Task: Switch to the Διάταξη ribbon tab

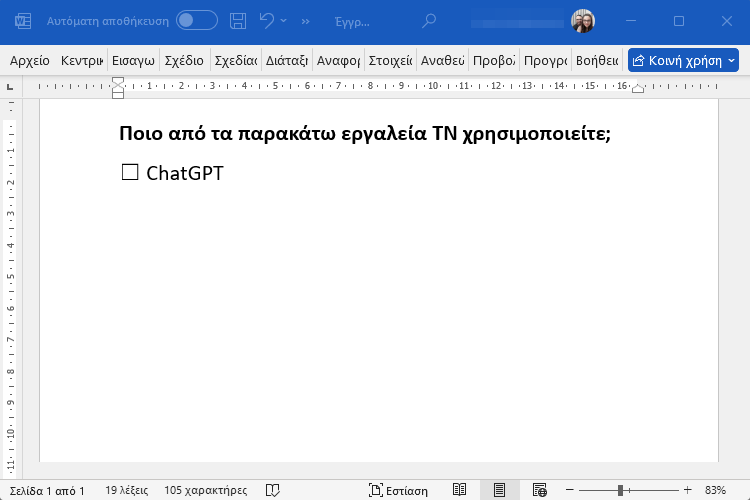Action: click(x=287, y=61)
